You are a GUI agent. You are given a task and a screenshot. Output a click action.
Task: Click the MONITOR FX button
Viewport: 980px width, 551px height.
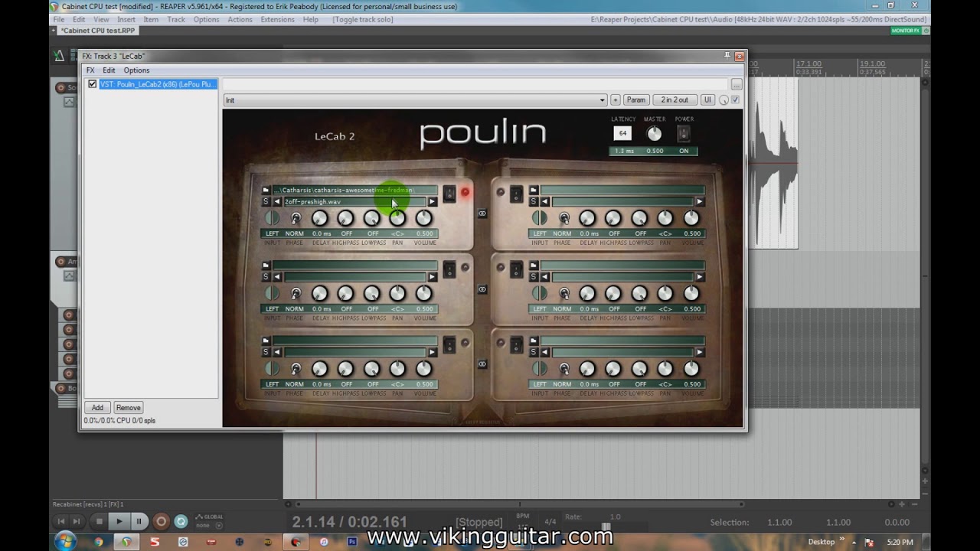pos(907,31)
